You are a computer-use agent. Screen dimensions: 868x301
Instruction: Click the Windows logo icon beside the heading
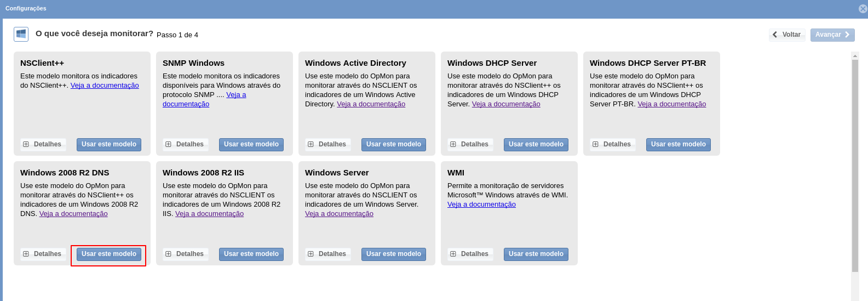tap(21, 35)
